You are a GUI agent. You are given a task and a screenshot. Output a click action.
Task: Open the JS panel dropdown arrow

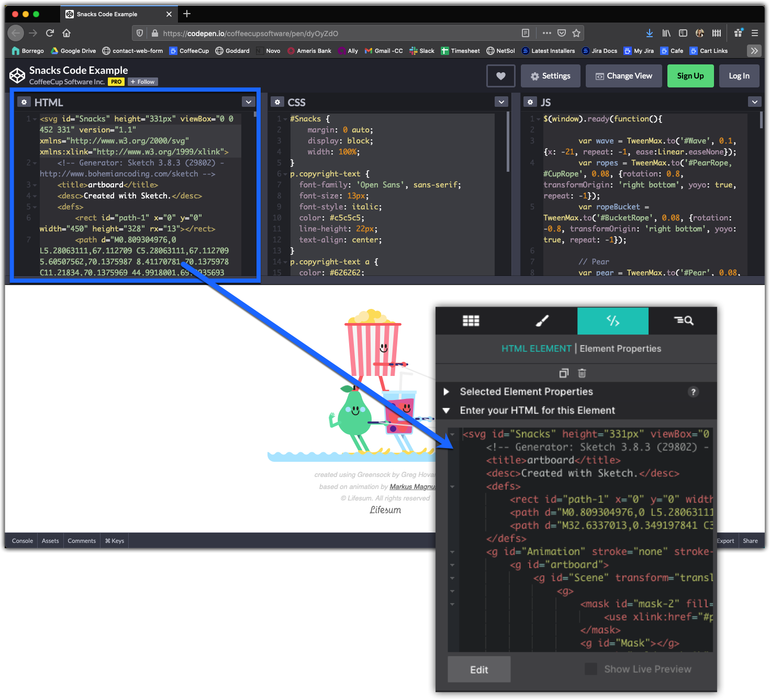pyautogui.click(x=754, y=102)
